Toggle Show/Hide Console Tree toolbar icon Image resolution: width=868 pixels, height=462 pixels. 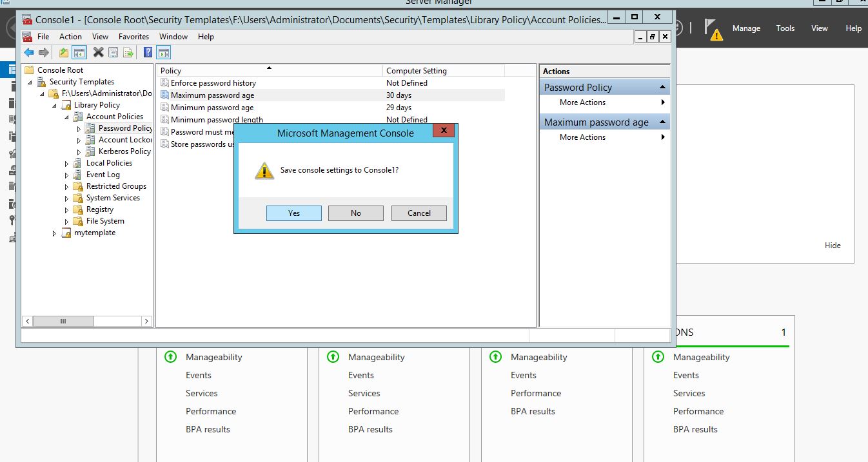79,53
